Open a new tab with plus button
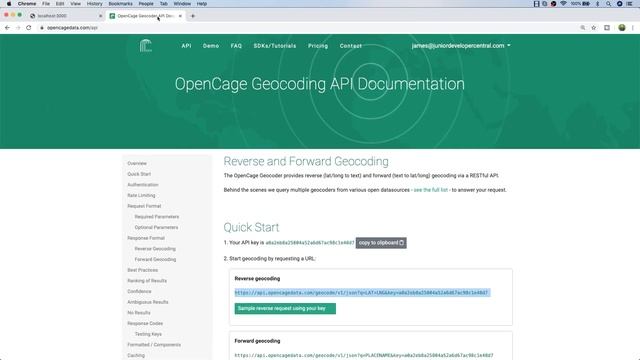Image resolution: width=640 pixels, height=360 pixels. [x=193, y=16]
